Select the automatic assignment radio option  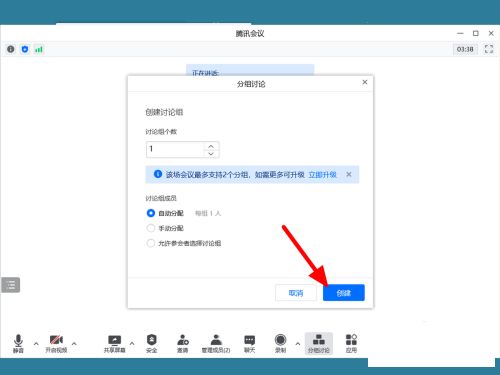[151, 213]
